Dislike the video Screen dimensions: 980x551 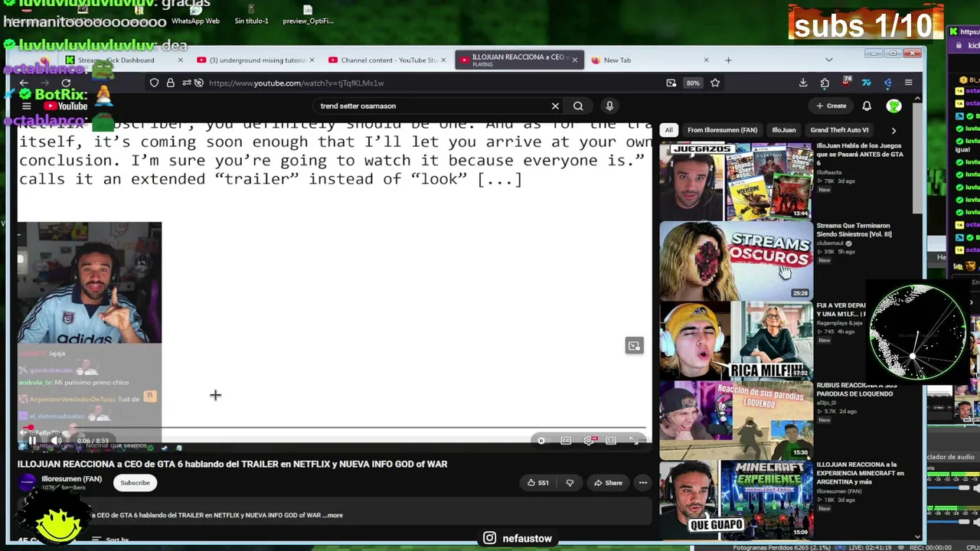570,483
